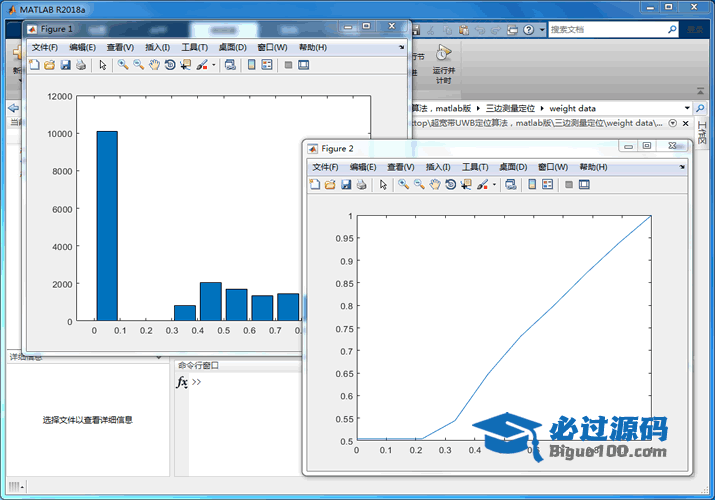The width and height of the screenshot is (715, 500).
Task: Select Brush data tool in Figure 2
Action: point(482,185)
